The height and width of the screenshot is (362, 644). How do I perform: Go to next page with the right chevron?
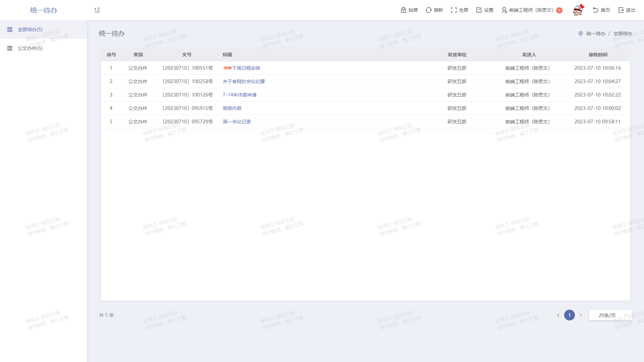tap(581, 315)
